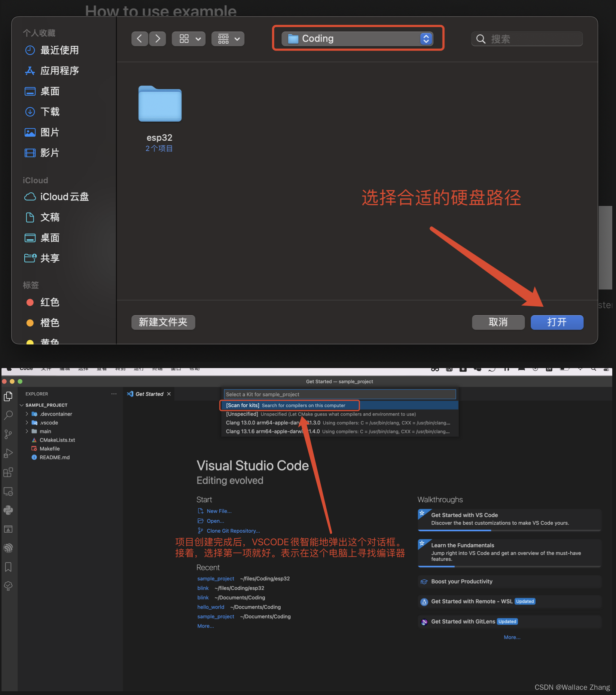This screenshot has width=616, height=695.
Task: Click the Spotlight search menu bar icon
Action: (x=594, y=369)
